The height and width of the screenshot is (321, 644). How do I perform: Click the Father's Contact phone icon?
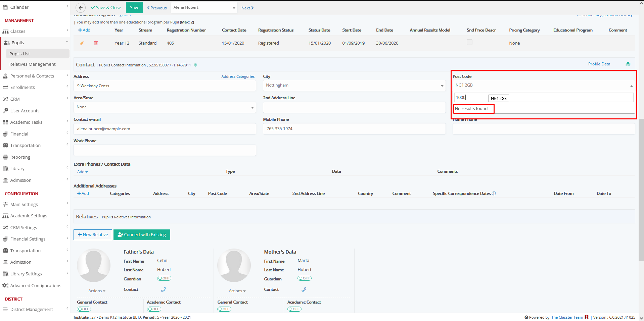164,289
